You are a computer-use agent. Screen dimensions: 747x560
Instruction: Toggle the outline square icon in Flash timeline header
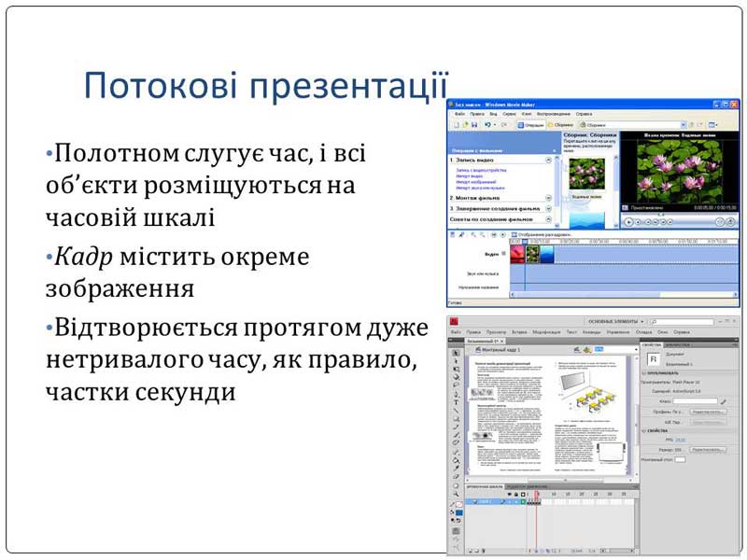pos(524,494)
